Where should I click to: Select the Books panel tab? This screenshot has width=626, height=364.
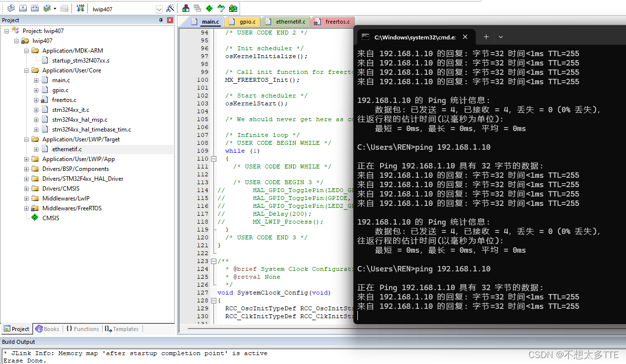click(x=47, y=329)
